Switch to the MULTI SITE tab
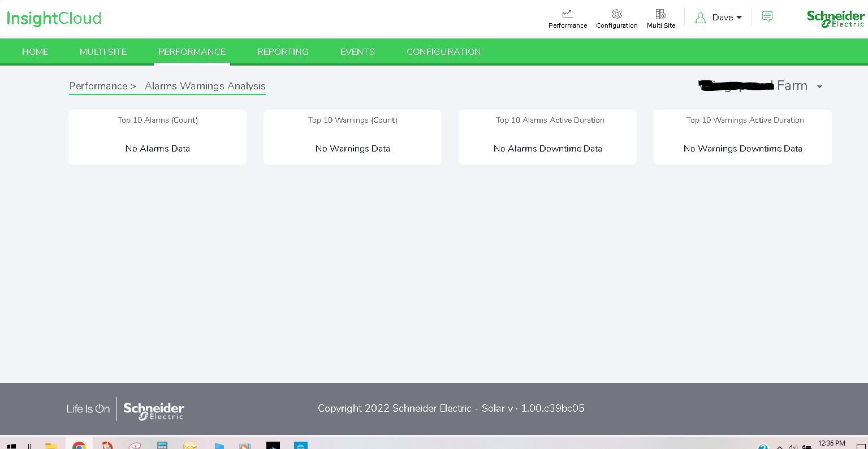 coord(103,51)
